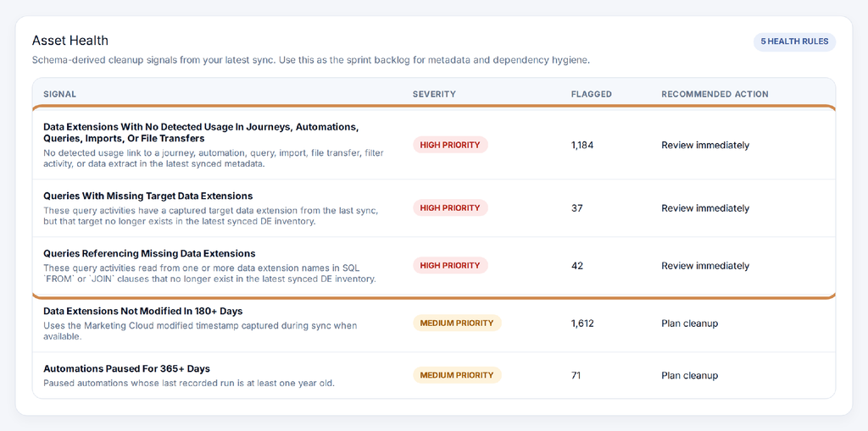Click description mentioning SQL FROM or JOIN clauses
The width and height of the screenshot is (868, 431).
coord(210,274)
